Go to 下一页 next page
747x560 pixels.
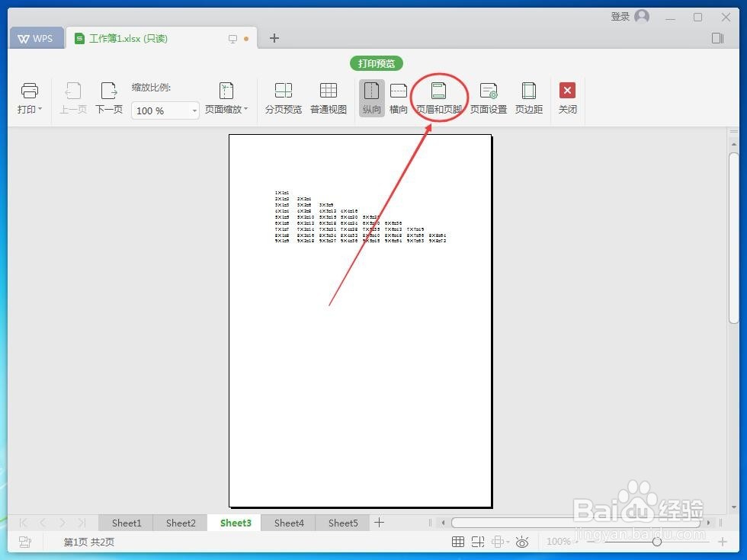pyautogui.click(x=108, y=98)
